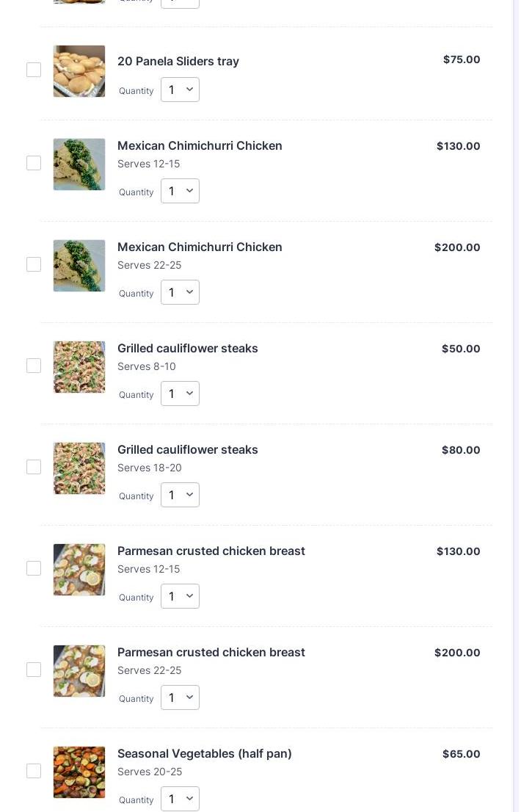Check the Seasonal Vegetables (half pan) checkbox
Image resolution: width=521 pixels, height=812 pixels.
coord(34,771)
